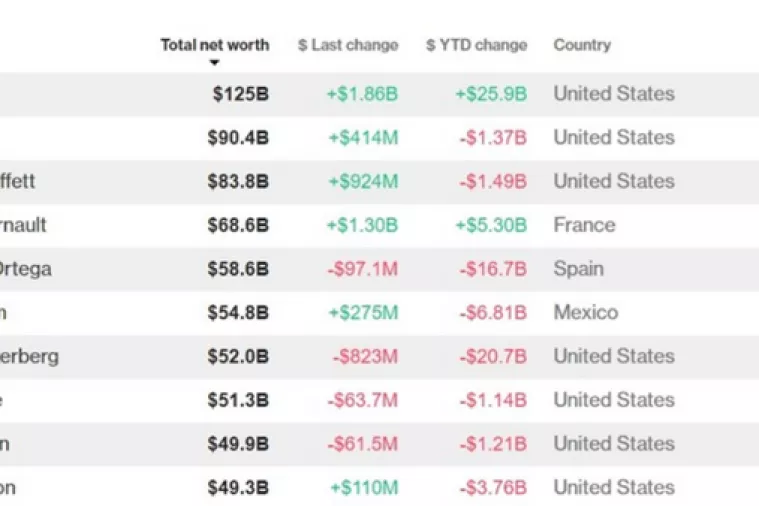Click the -$823M last change value

(x=364, y=357)
